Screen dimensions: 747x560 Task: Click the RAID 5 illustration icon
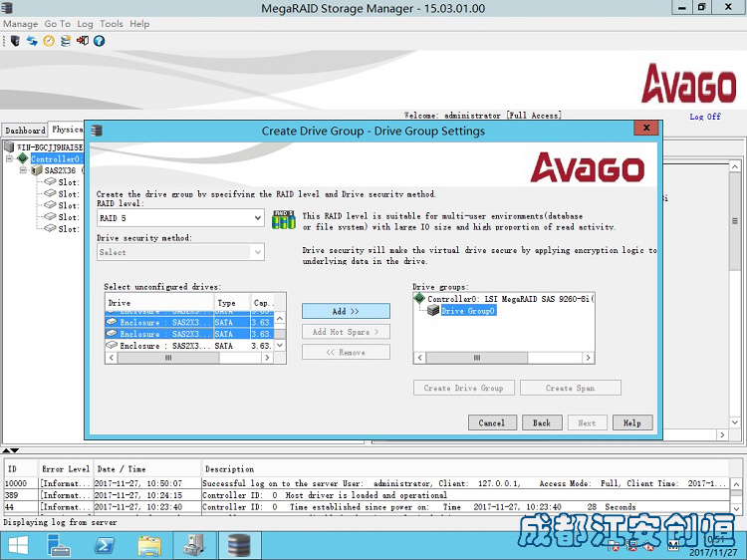click(284, 219)
